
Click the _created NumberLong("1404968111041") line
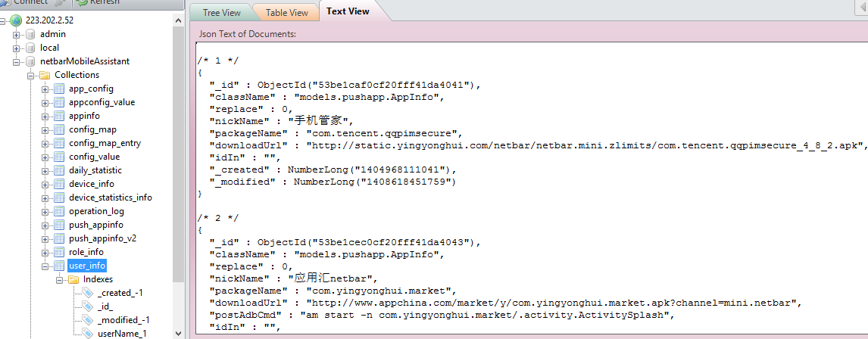point(333,169)
